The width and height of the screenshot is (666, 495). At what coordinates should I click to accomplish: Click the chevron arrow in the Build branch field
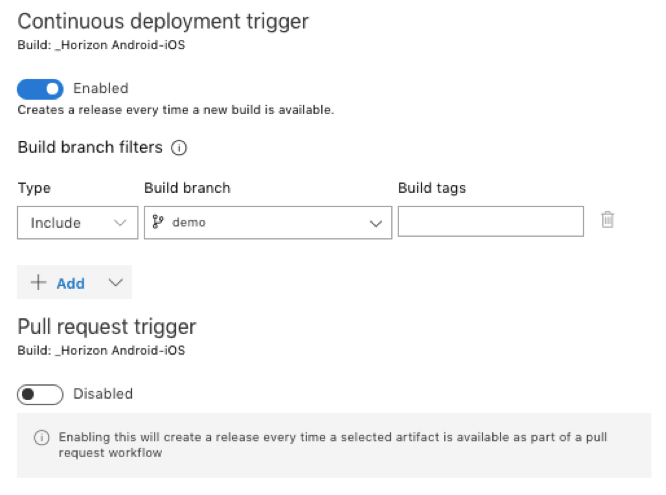[376, 223]
